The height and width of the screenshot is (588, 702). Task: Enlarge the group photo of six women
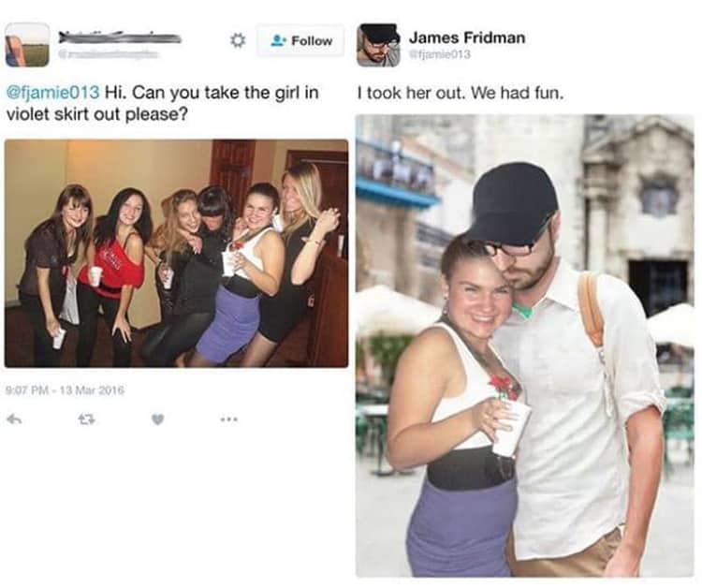click(x=176, y=254)
